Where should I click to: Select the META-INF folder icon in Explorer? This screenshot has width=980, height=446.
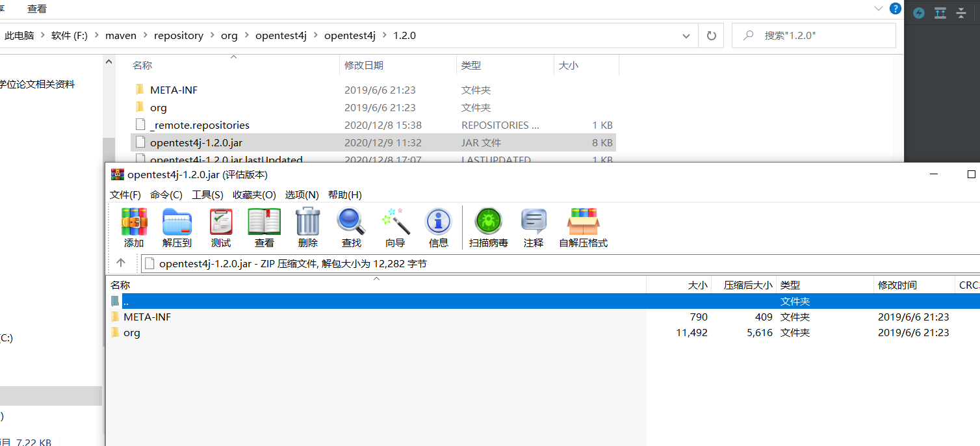(x=138, y=90)
